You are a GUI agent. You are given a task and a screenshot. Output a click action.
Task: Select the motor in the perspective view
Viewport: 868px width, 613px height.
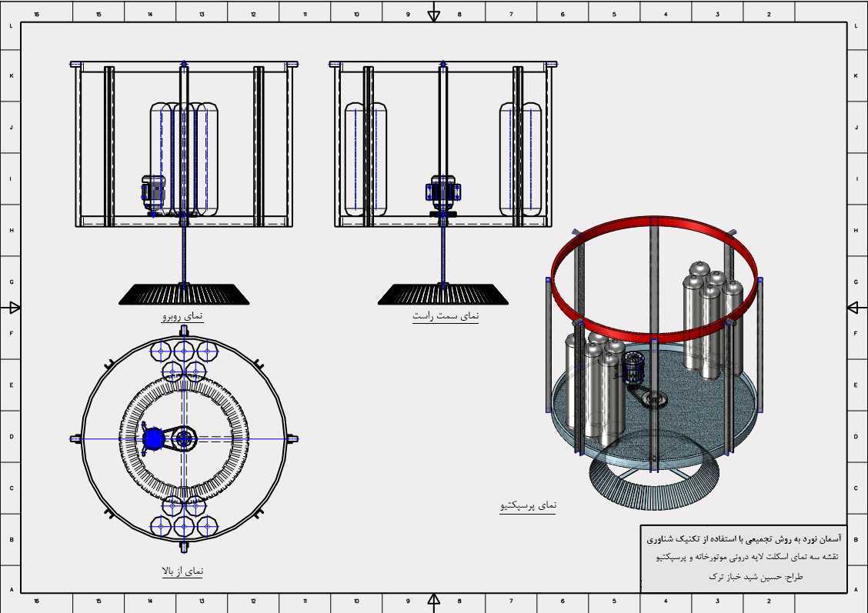(x=634, y=368)
